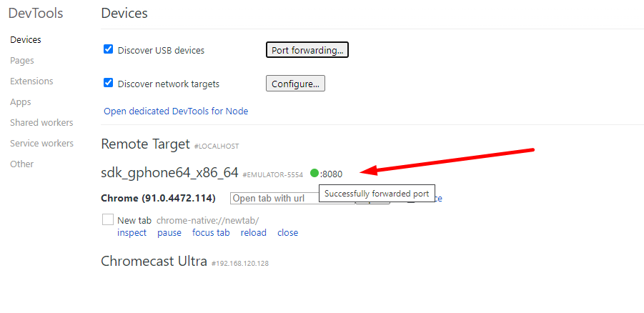Open the Port forwarding settings
Image resolution: width=644 pixels, height=313 pixels.
[x=307, y=50]
